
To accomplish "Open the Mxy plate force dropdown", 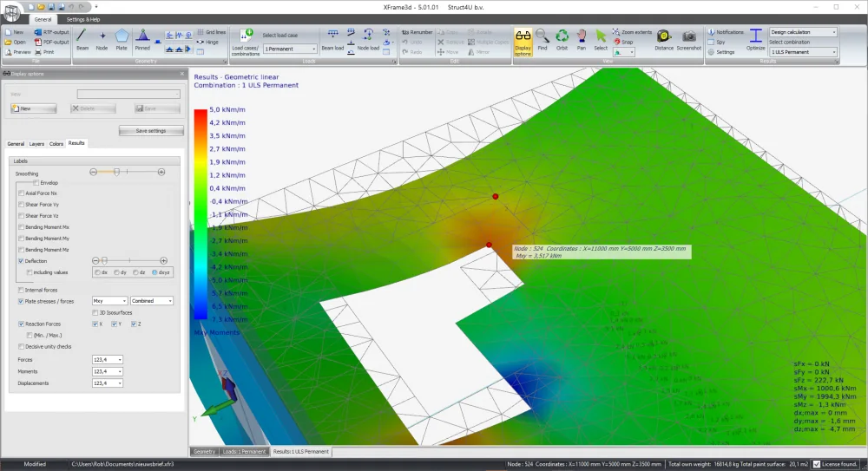I will point(109,301).
